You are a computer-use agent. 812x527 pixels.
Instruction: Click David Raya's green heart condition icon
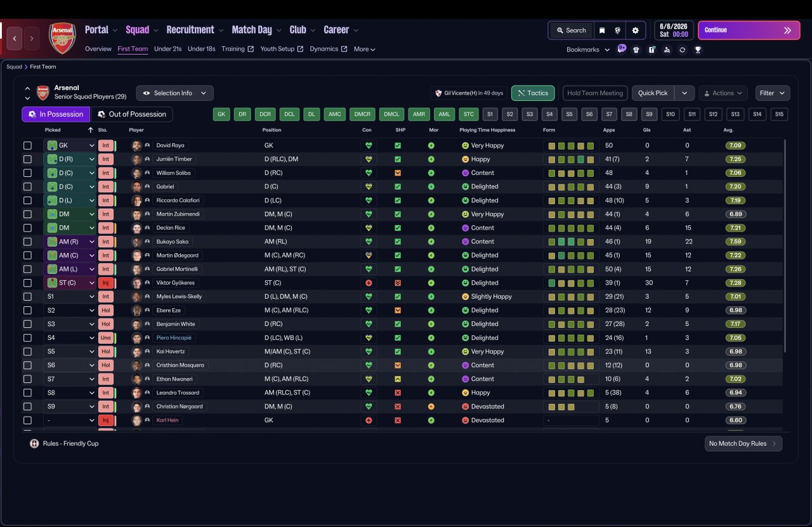368,145
